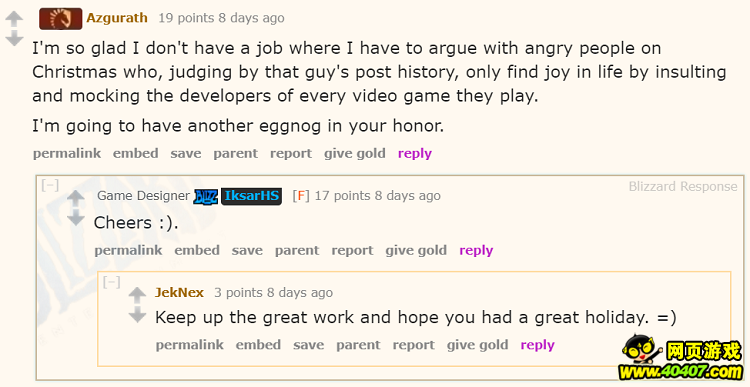Reply to the Cheers comment
750x387 pixels.
coord(476,251)
